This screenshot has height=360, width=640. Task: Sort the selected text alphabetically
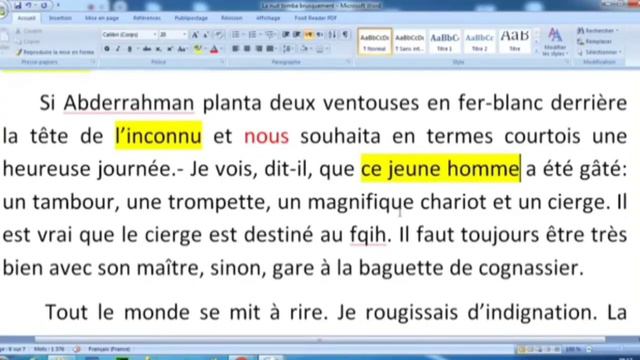point(333,35)
